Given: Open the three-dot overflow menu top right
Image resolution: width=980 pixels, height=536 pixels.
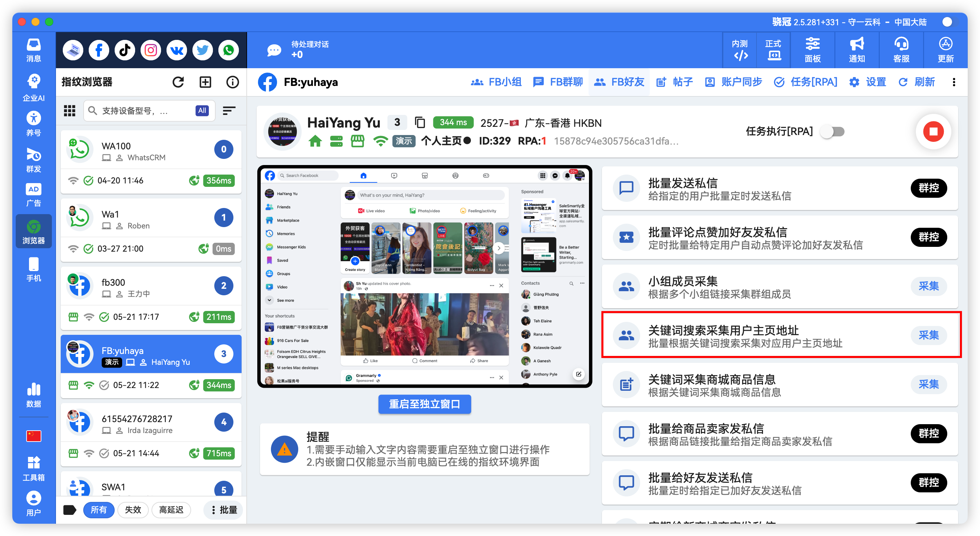Looking at the screenshot, I should point(954,82).
